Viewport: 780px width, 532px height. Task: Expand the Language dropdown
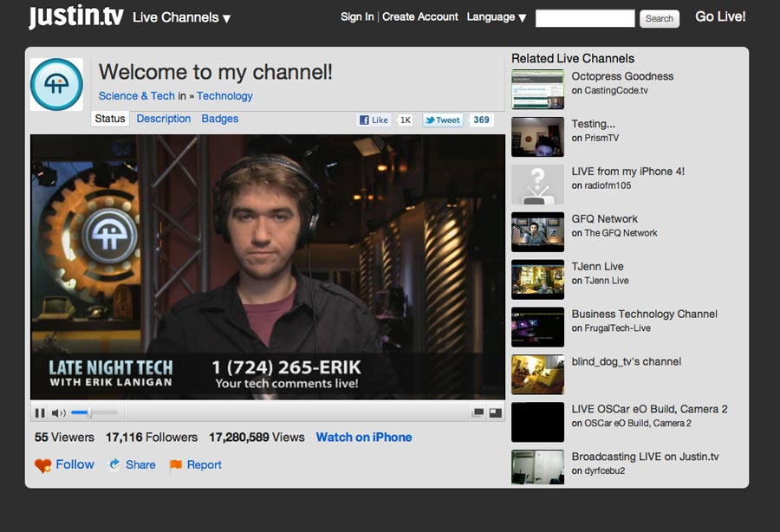tap(496, 17)
